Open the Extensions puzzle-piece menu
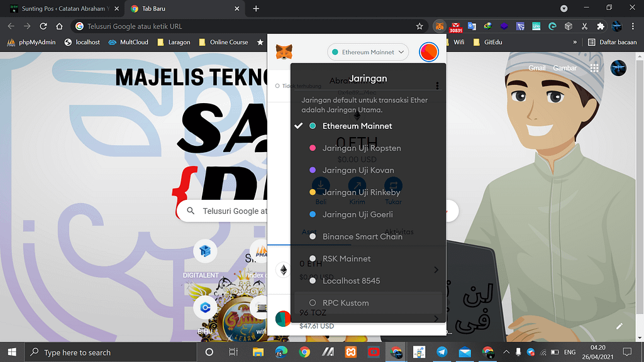644x362 pixels. click(601, 26)
